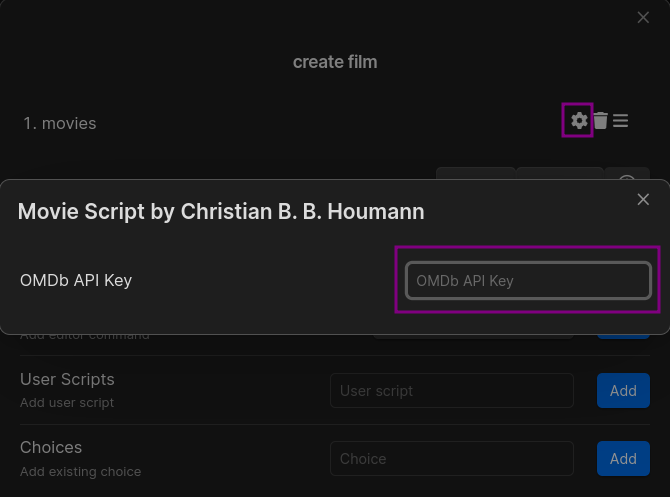Viewport: 670px width, 497px height.
Task: Add existing choice with Add button
Action: point(623,459)
